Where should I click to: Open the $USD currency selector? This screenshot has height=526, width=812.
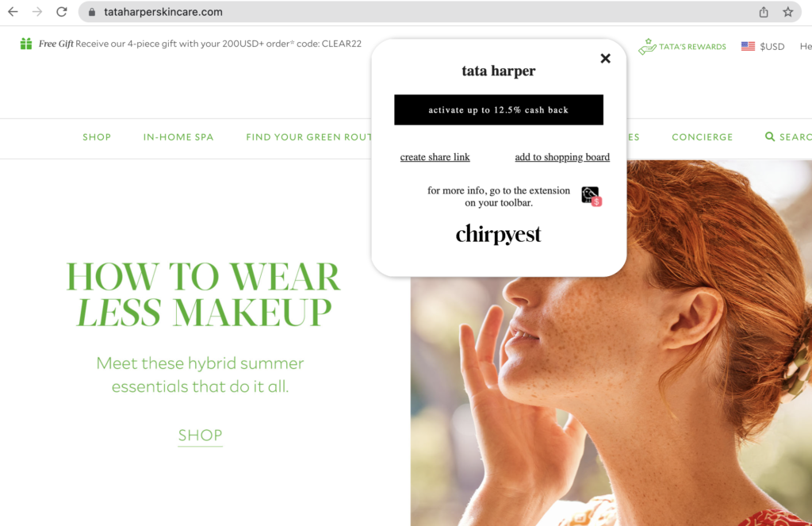[x=763, y=47]
